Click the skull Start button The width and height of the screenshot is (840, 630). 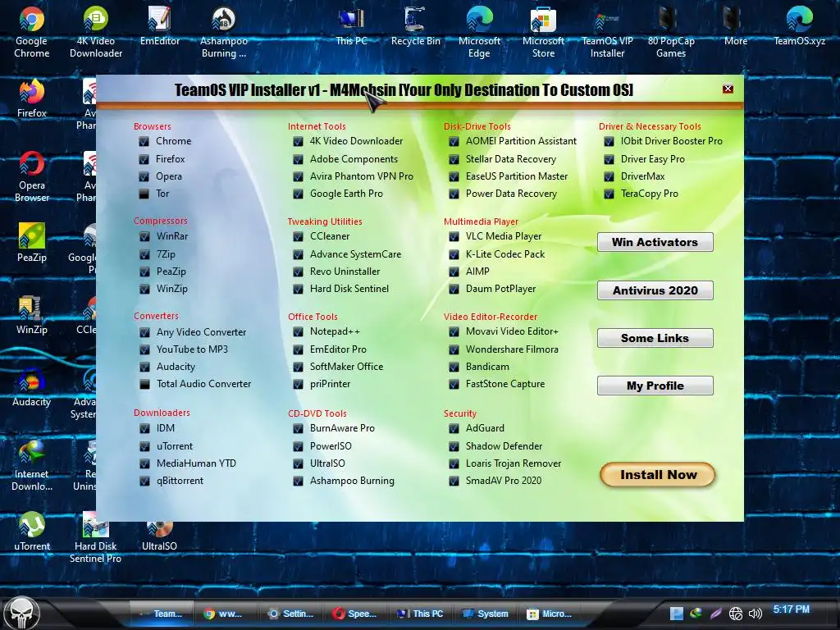point(21,613)
